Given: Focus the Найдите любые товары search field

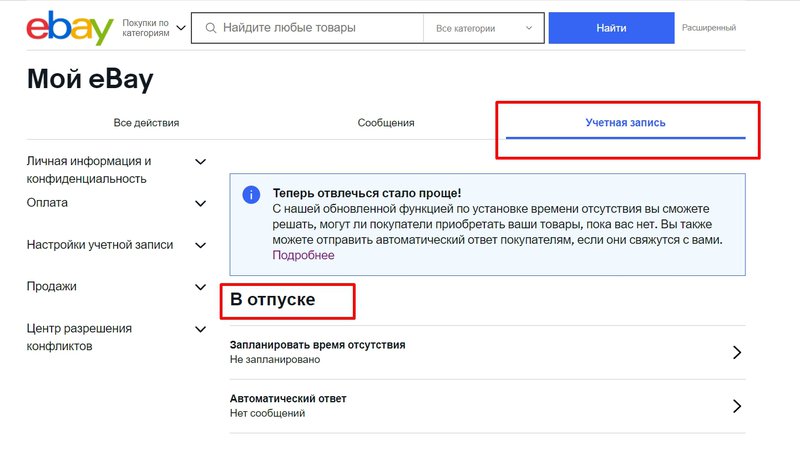Looking at the screenshot, I should point(307,28).
